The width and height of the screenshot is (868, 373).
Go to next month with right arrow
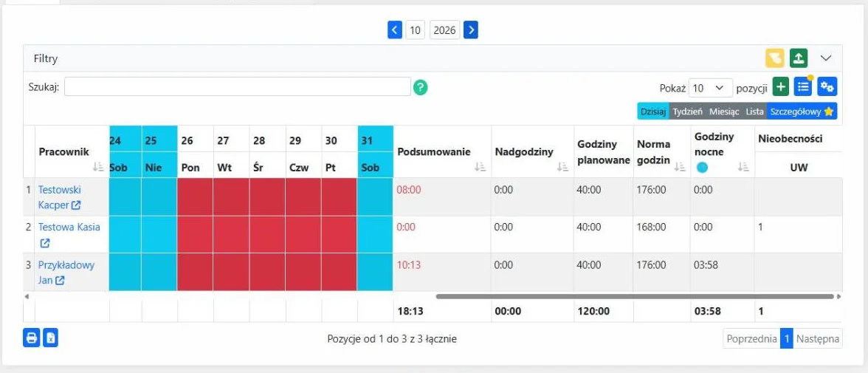[471, 30]
